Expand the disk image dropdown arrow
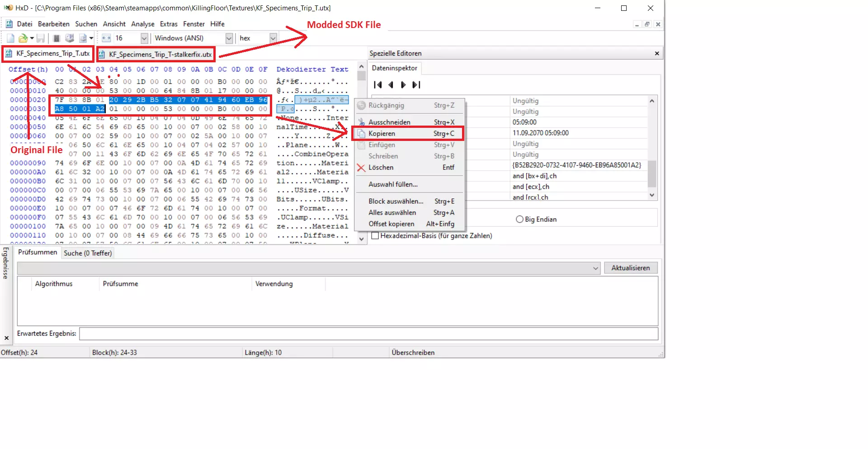868x449 pixels. (x=91, y=38)
